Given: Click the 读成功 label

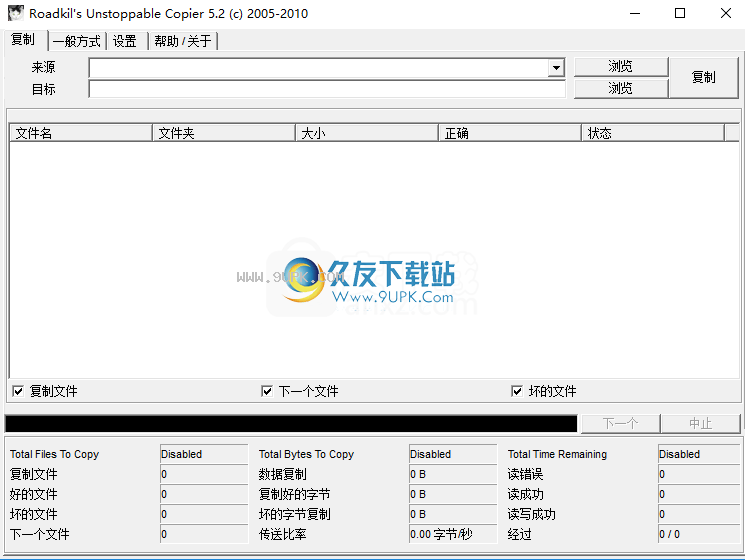Looking at the screenshot, I should (525, 494).
